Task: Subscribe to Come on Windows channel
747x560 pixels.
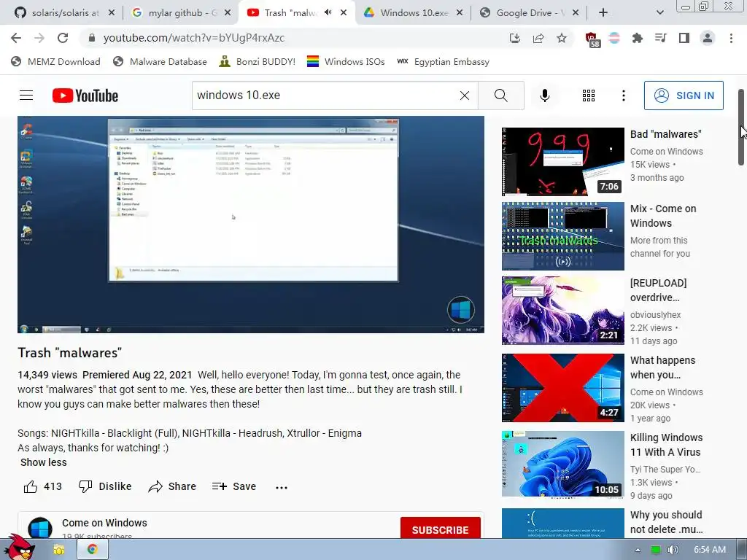Action: [x=440, y=529]
